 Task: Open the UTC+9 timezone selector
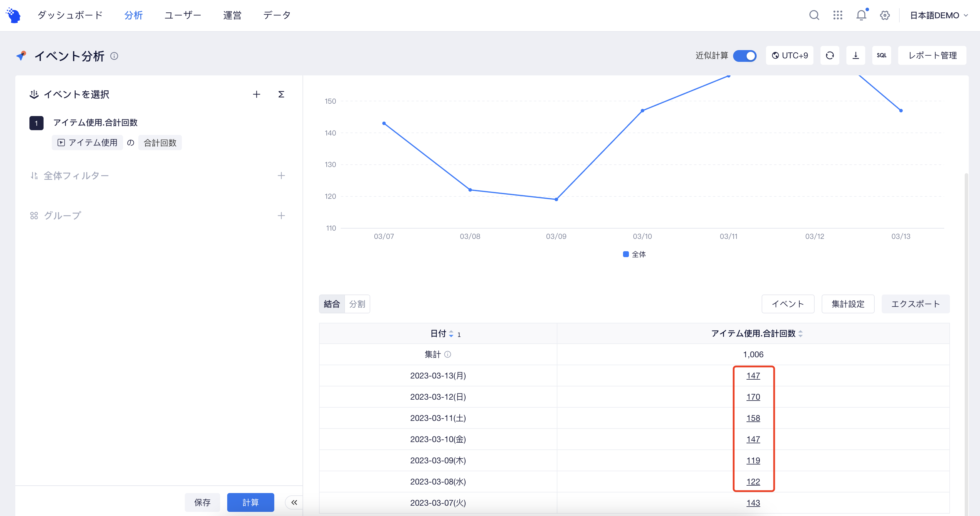pos(790,56)
